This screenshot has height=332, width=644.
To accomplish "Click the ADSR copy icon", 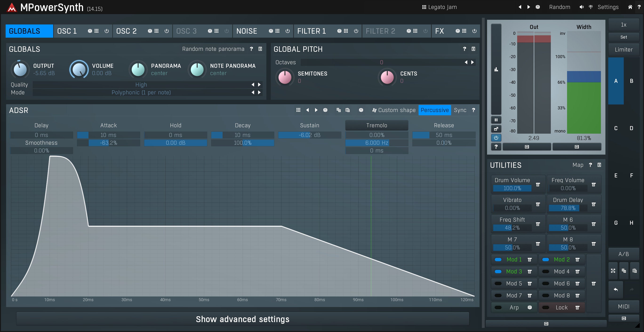I will coord(339,110).
